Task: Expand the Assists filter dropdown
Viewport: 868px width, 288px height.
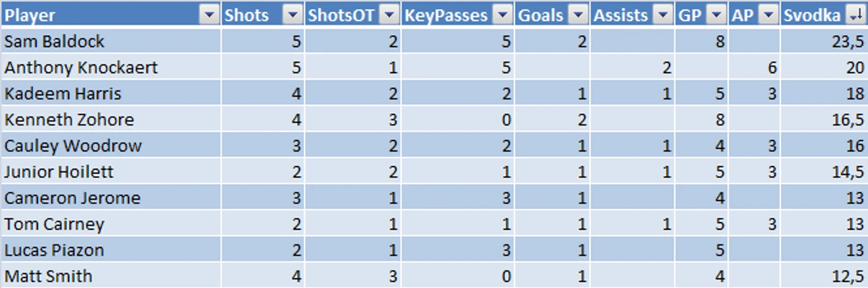Action: [x=662, y=15]
